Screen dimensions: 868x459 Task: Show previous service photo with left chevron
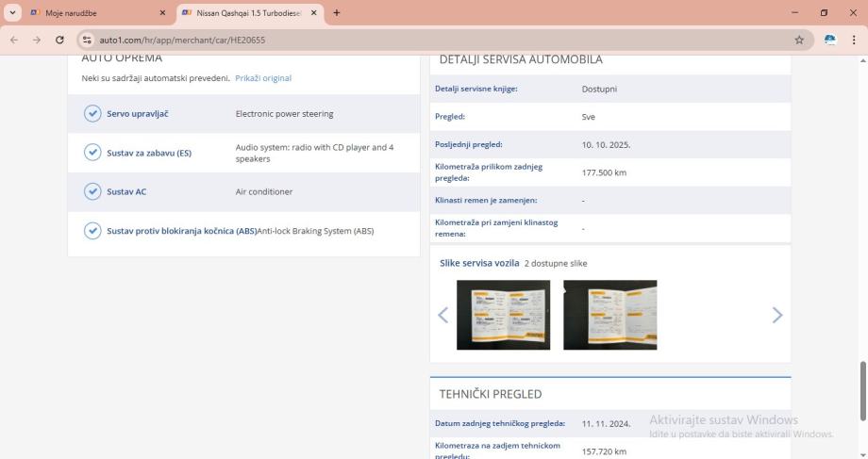(x=442, y=316)
